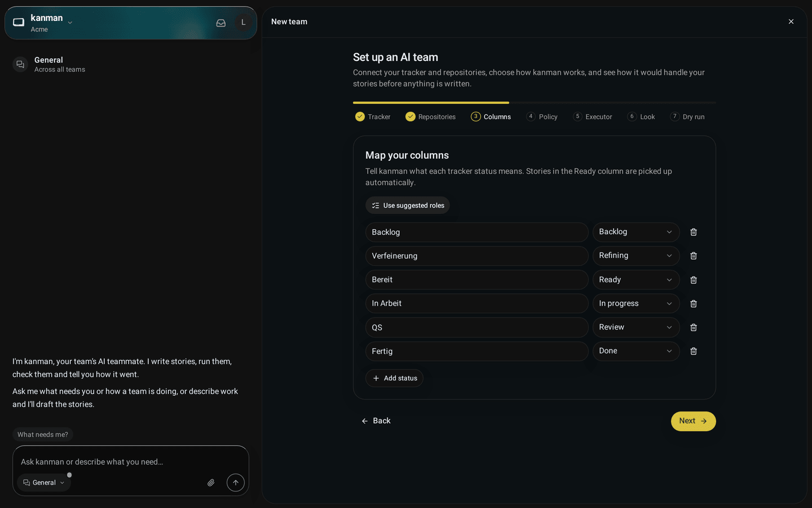Expand the kanman workspace switcher chevron
This screenshot has height=508, width=812.
click(x=70, y=23)
